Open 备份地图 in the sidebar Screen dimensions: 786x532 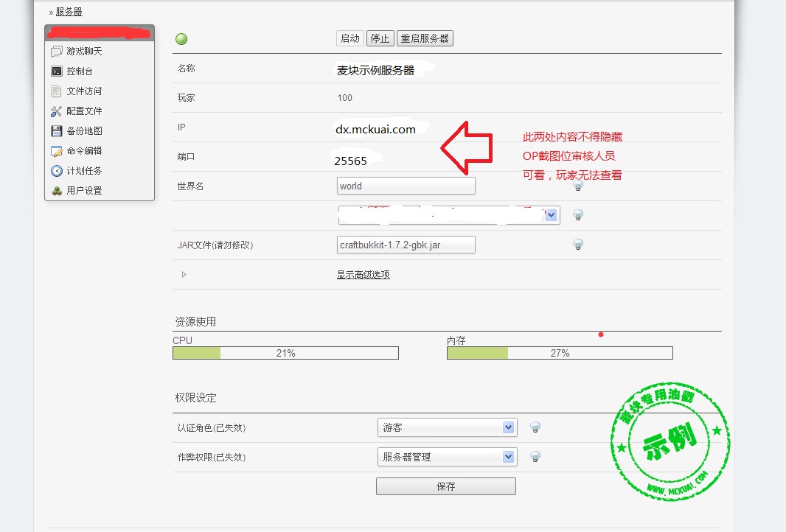click(x=84, y=130)
